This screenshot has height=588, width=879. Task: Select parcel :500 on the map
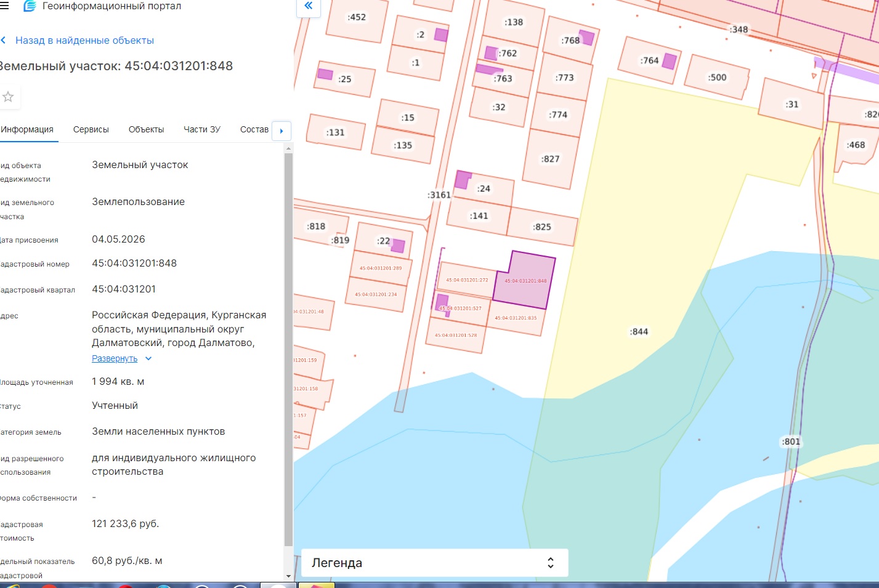(717, 77)
